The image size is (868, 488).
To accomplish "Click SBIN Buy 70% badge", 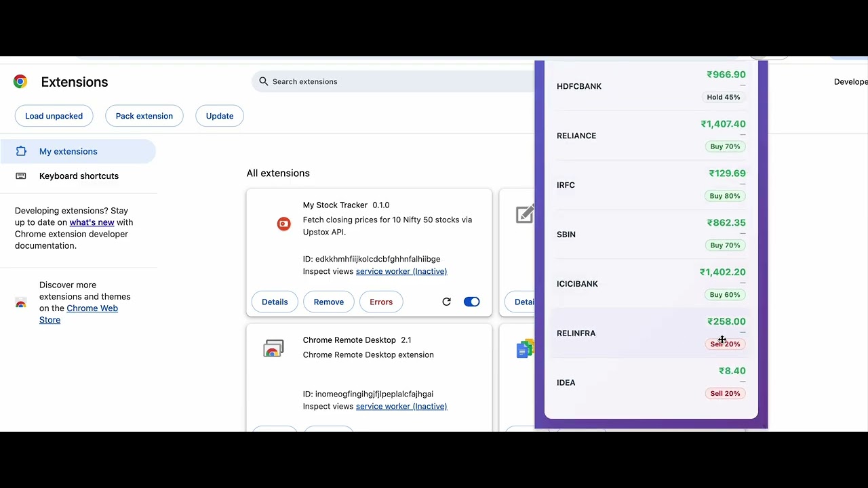I will (725, 245).
